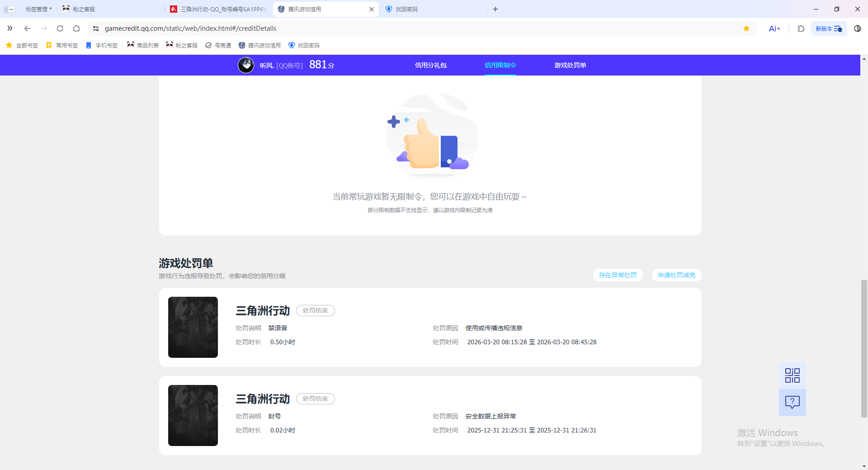
Task: Go forward to the next page
Action: click(x=44, y=28)
